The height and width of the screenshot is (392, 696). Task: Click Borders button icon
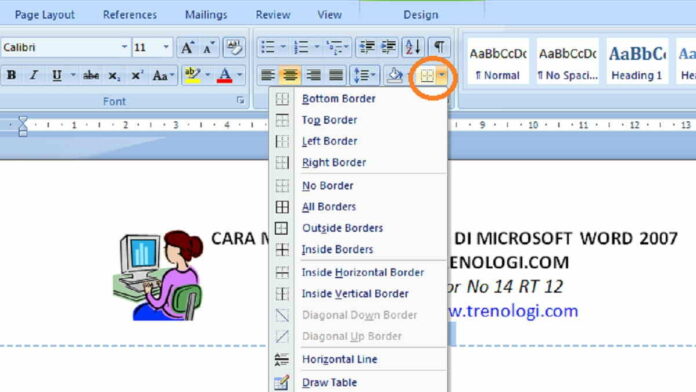pos(427,76)
